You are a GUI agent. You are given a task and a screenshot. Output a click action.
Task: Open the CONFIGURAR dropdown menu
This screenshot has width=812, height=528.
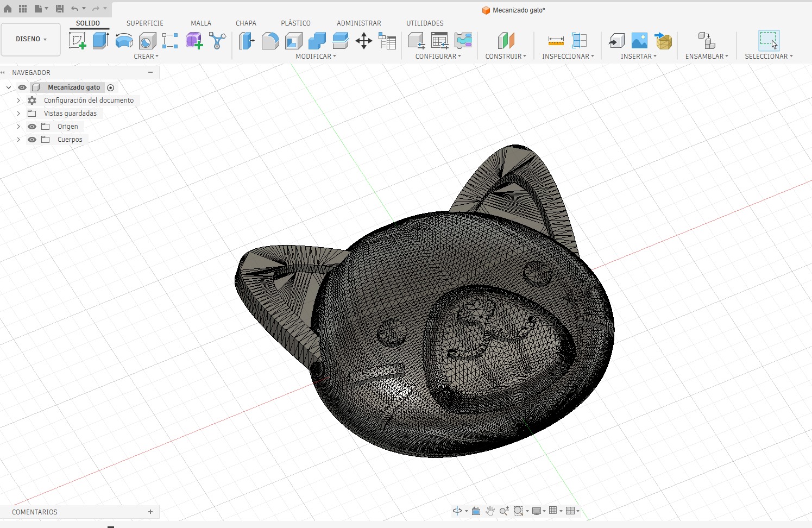(x=438, y=56)
